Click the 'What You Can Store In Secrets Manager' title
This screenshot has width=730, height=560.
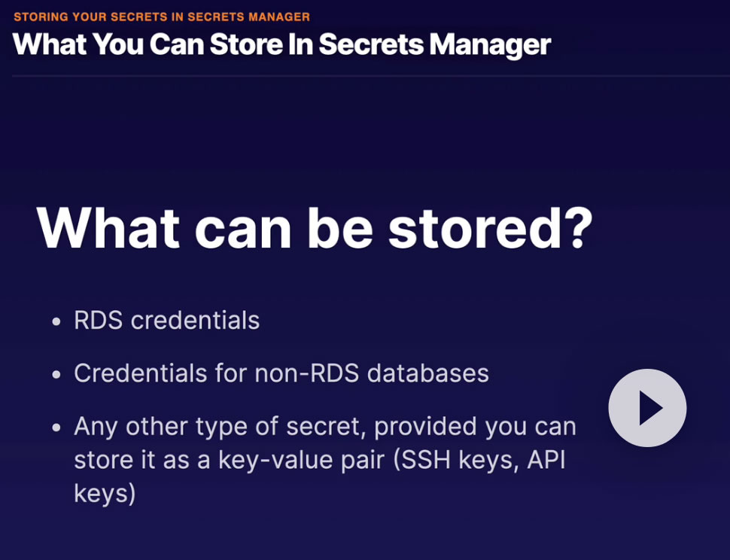tap(282, 44)
